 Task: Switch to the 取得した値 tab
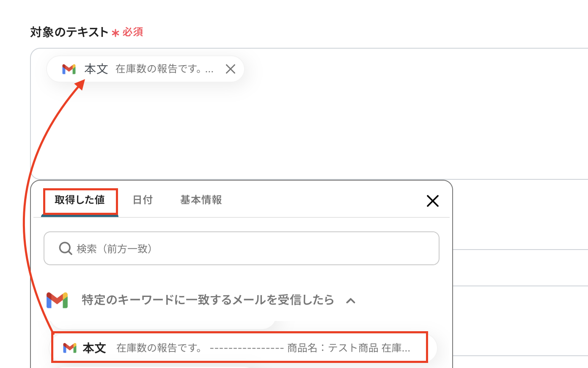[80, 200]
